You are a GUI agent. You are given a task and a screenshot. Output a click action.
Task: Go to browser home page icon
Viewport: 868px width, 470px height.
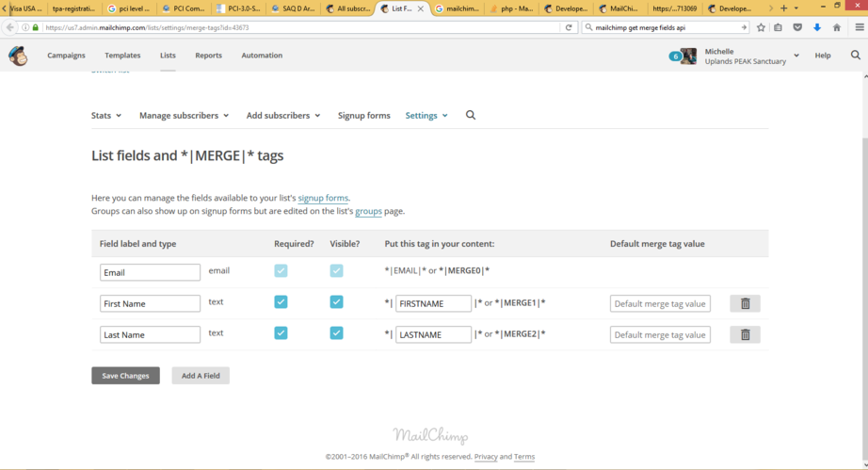(x=836, y=27)
